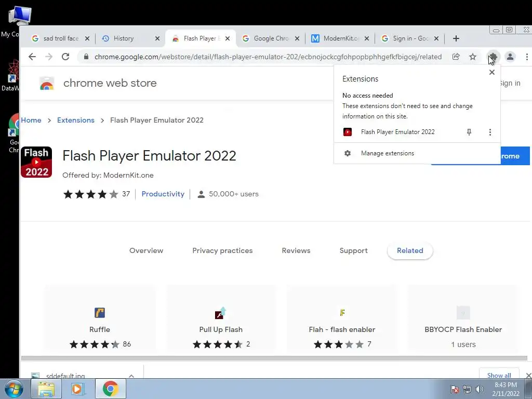Screen dimensions: 532x399
Task: Open the Extensions breadcrumb link
Action: tap(76, 120)
